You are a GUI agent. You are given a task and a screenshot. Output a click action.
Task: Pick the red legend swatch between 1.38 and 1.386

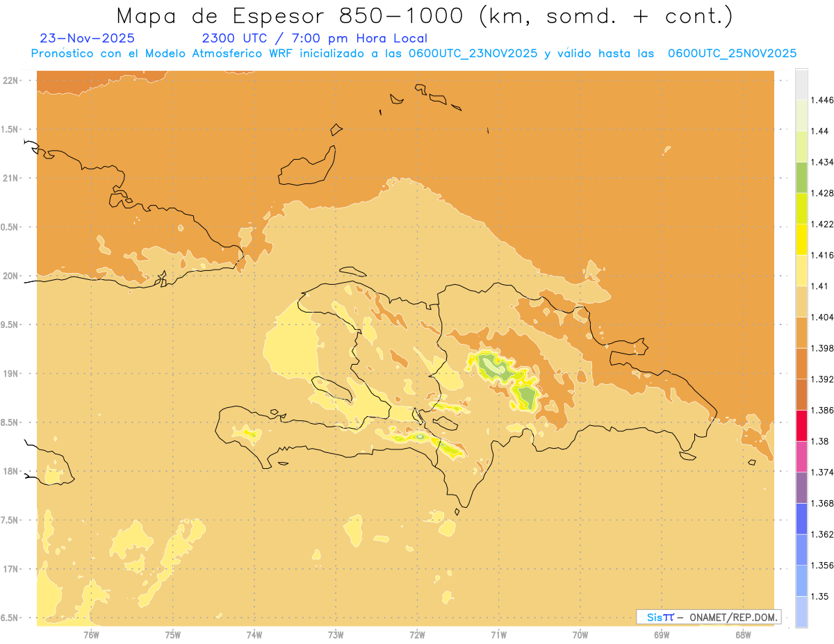point(801,425)
